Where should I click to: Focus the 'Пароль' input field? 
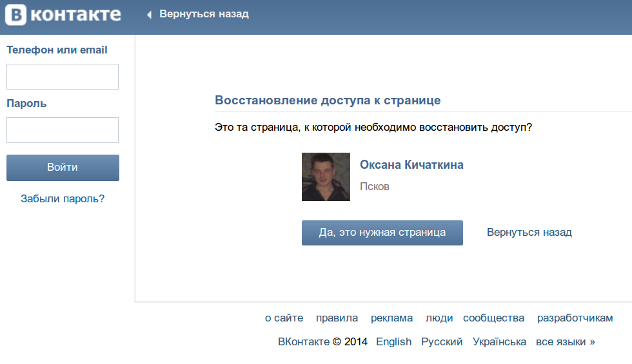point(63,130)
